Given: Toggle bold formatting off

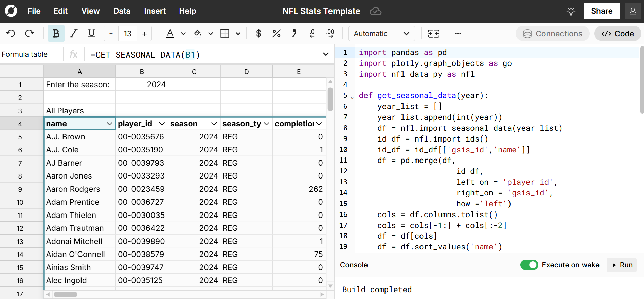Looking at the screenshot, I should (56, 33).
